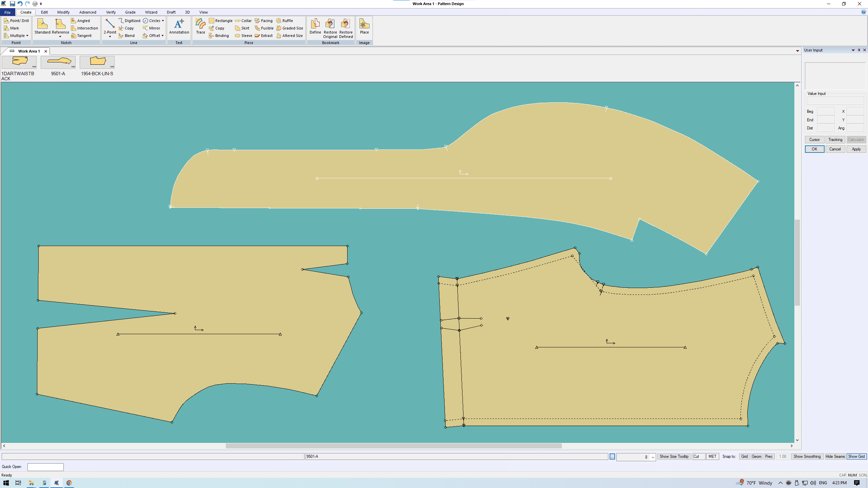Switch to the Grade tab
Viewport: 868px width, 488px height.
[130, 12]
